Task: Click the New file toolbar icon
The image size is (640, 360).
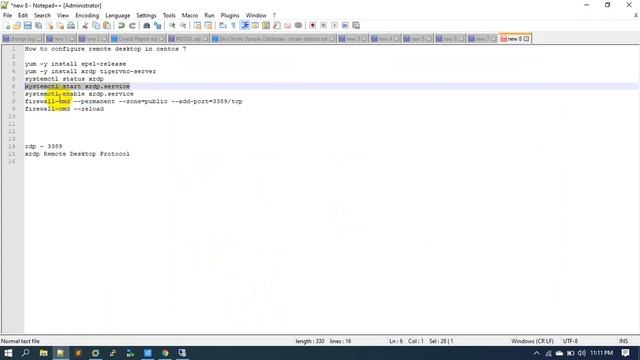Action: pos(7,25)
